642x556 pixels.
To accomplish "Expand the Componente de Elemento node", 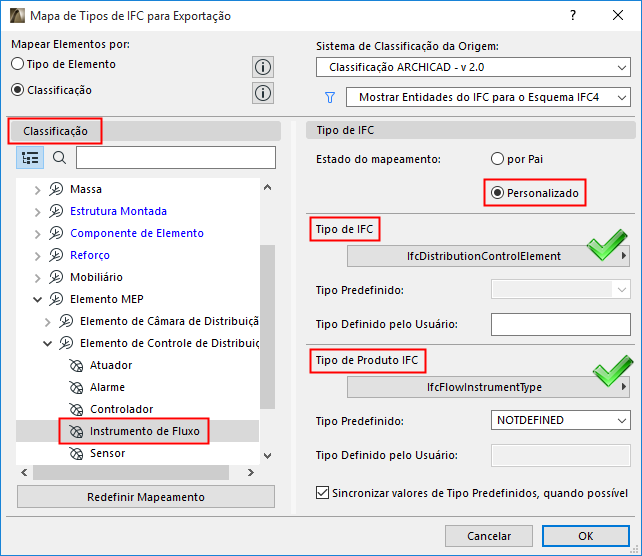I will pos(37,234).
